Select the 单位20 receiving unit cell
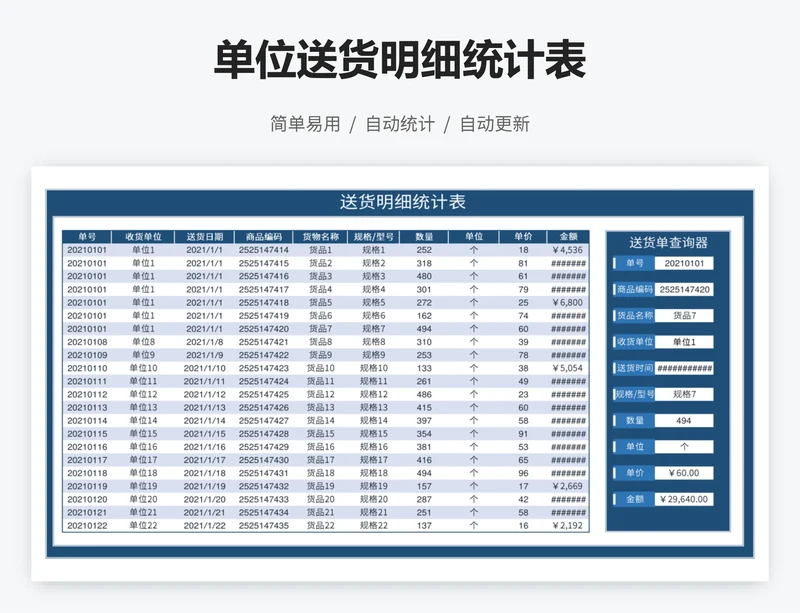Screen dimensions: 800x613 coord(143,499)
